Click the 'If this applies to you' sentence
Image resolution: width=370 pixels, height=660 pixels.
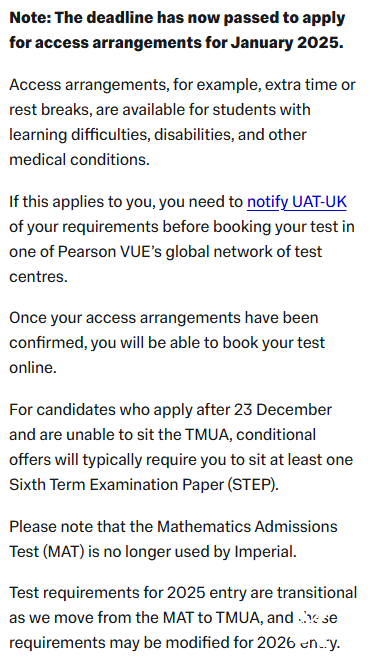click(x=182, y=240)
